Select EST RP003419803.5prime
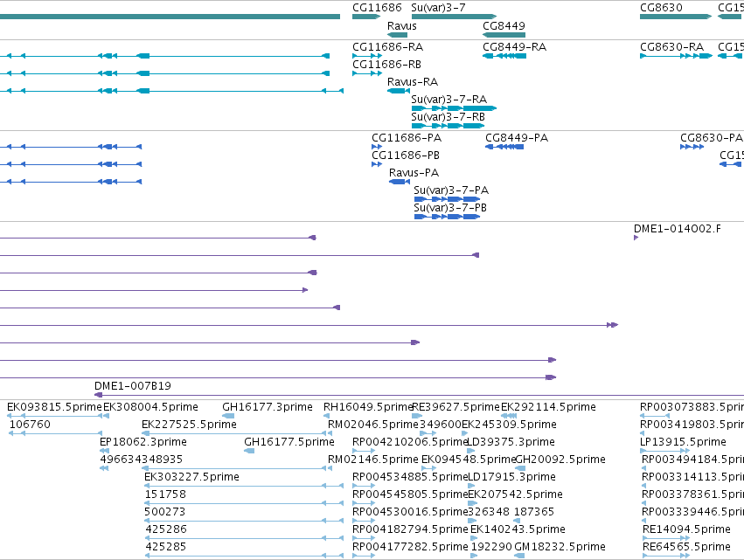744x560 pixels. pos(643,433)
